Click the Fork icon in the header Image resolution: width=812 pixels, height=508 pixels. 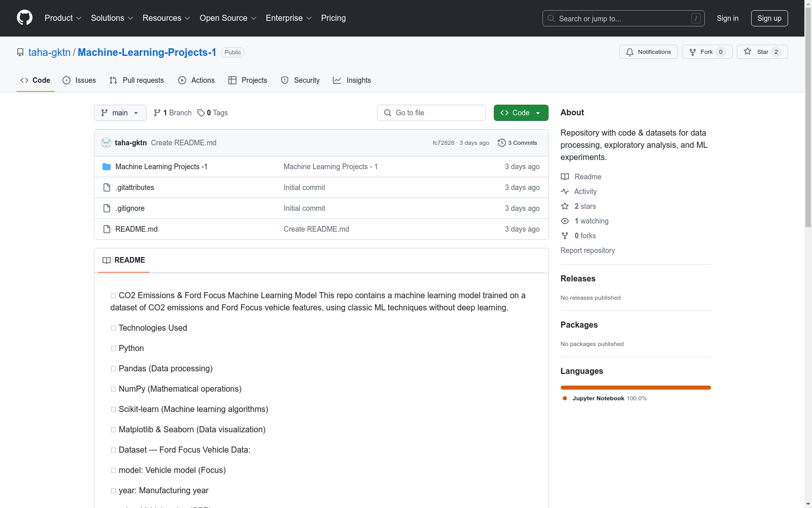[693, 52]
